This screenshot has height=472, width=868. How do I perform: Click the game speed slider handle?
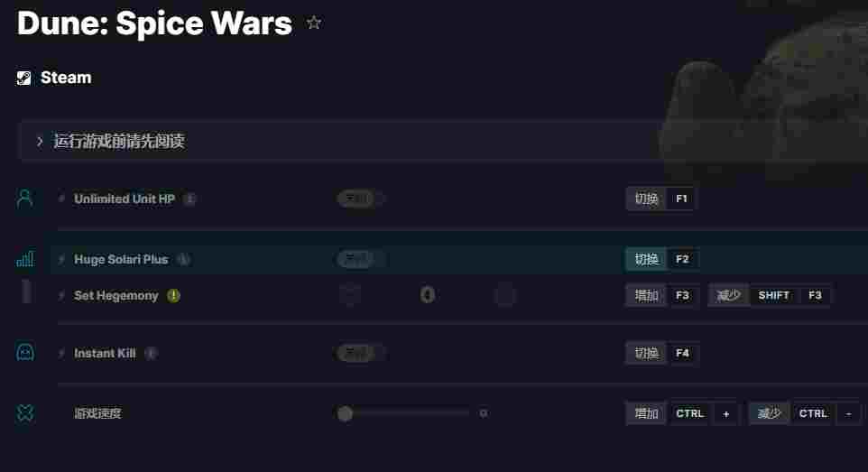click(x=345, y=413)
